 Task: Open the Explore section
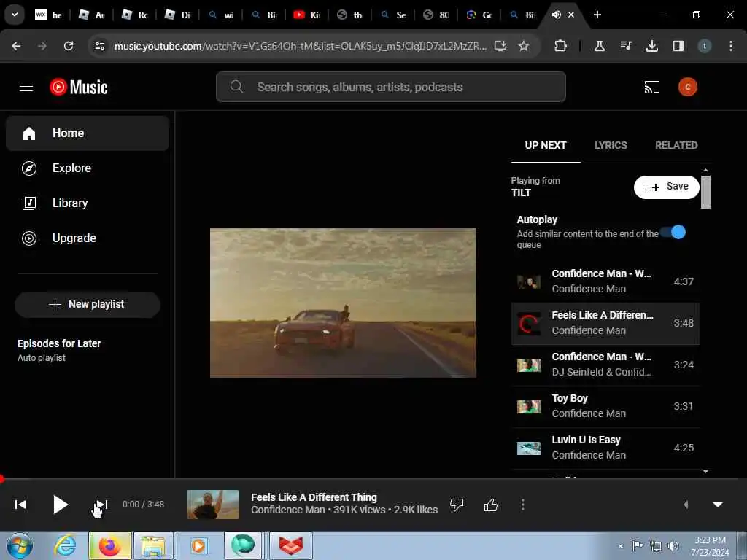pos(88,168)
